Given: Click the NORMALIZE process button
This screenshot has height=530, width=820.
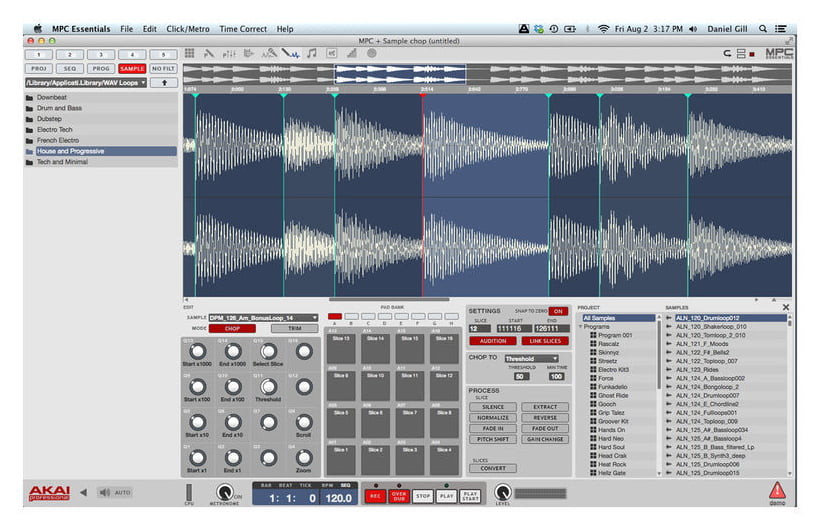Looking at the screenshot, I should point(493,418).
